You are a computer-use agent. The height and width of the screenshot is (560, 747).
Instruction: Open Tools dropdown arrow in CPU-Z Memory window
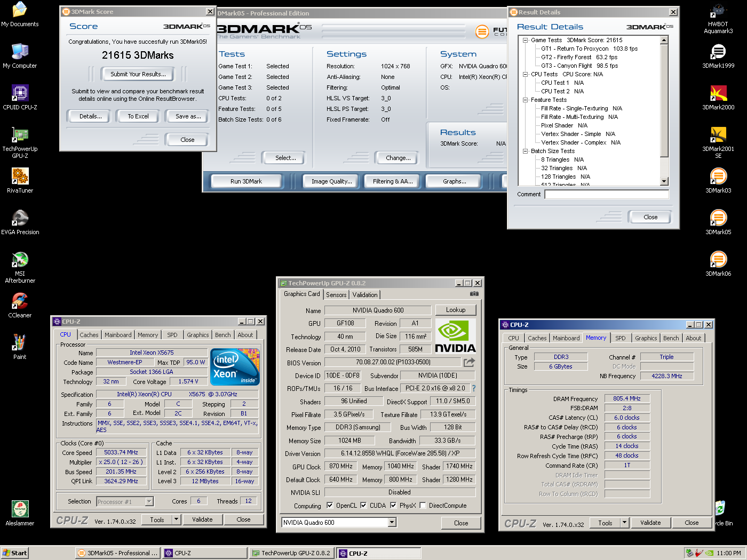pyautogui.click(x=624, y=523)
